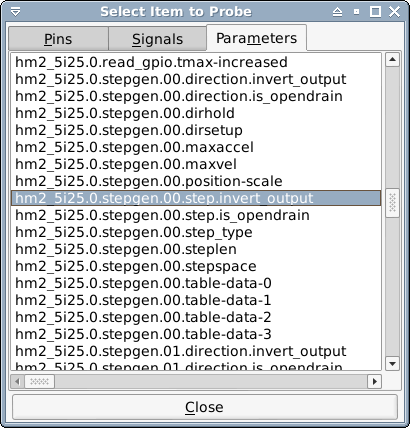Click the scrollbar up arrow
410x428 pixels.
(392, 60)
